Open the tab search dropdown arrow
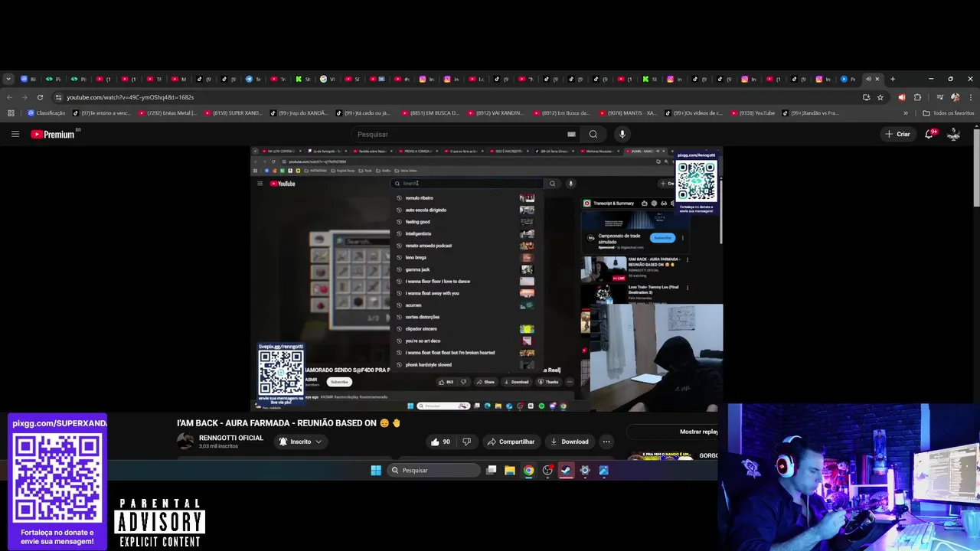This screenshot has height=551, width=980. click(x=8, y=79)
